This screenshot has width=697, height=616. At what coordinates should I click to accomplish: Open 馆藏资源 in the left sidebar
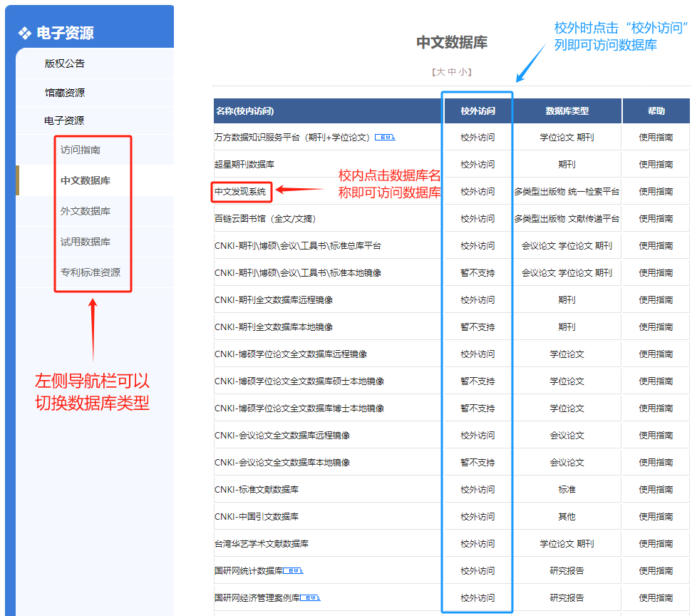click(65, 93)
